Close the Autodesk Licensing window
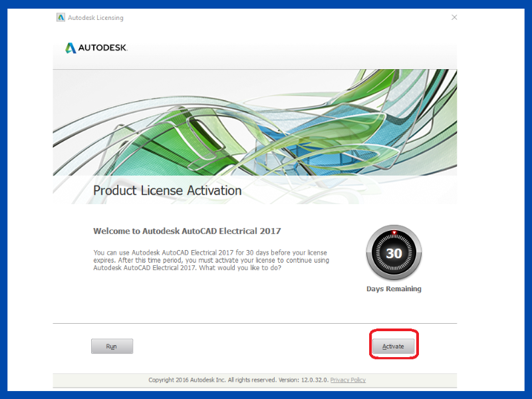The width and height of the screenshot is (532, 399). [x=454, y=17]
